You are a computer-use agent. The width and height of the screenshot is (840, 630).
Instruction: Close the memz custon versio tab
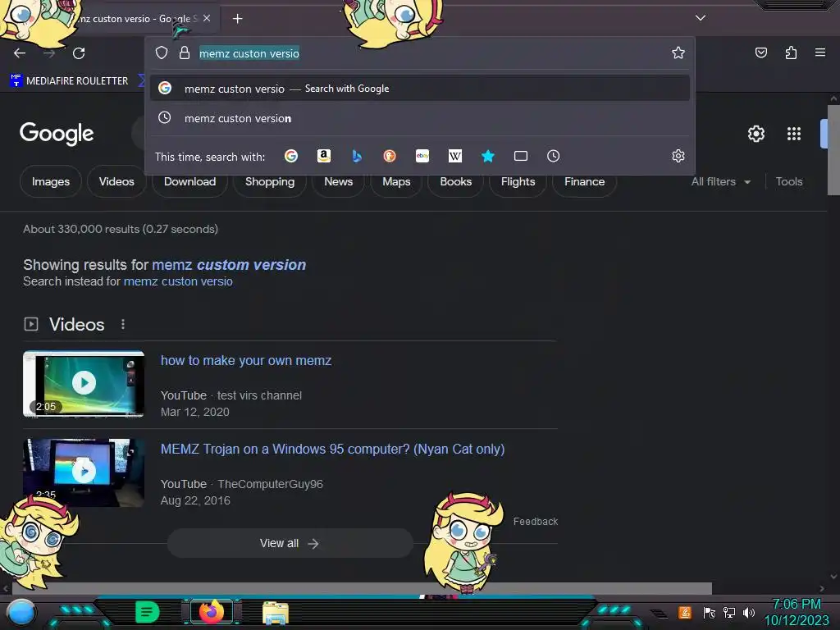pyautogui.click(x=207, y=18)
